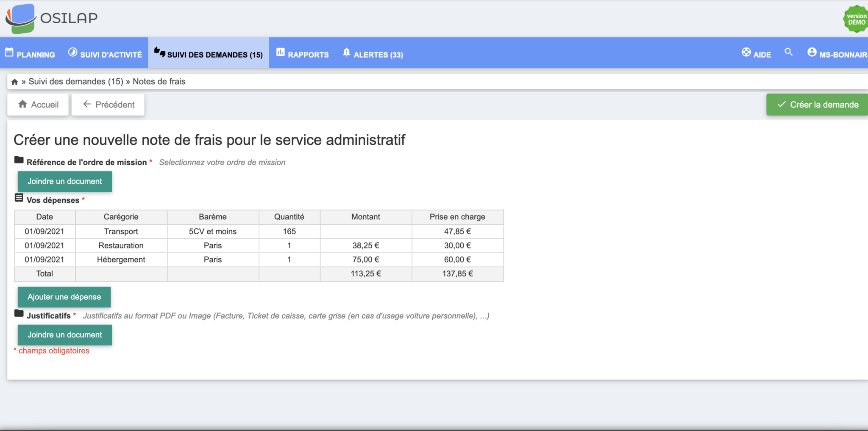
Task: Click the 'Vos dépenses' section label
Action: pyautogui.click(x=53, y=200)
